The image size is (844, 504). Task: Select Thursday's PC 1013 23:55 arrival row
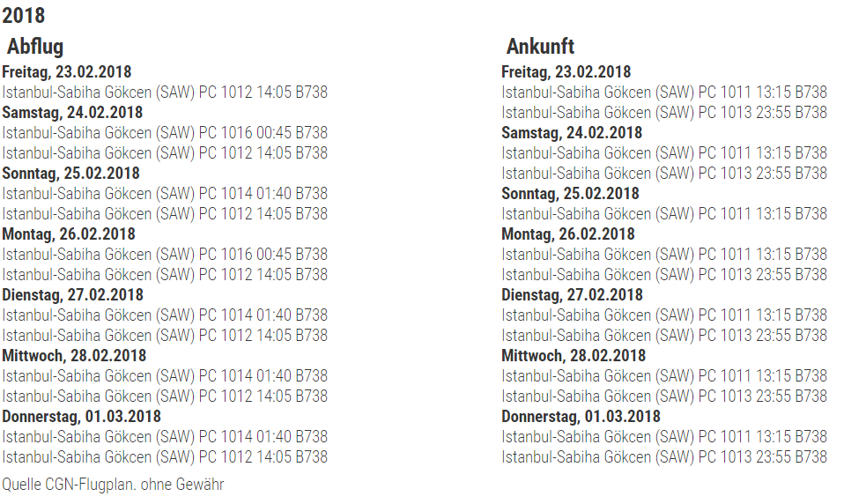pos(664,456)
